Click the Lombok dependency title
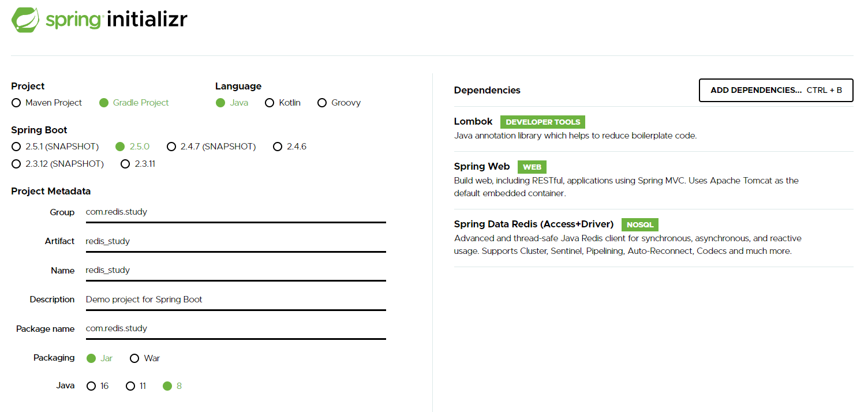 tap(473, 121)
